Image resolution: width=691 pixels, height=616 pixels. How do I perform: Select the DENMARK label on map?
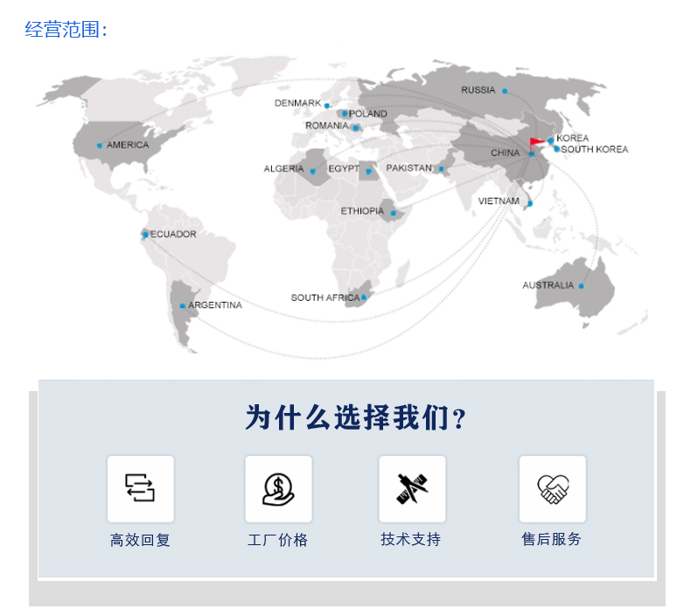[297, 103]
